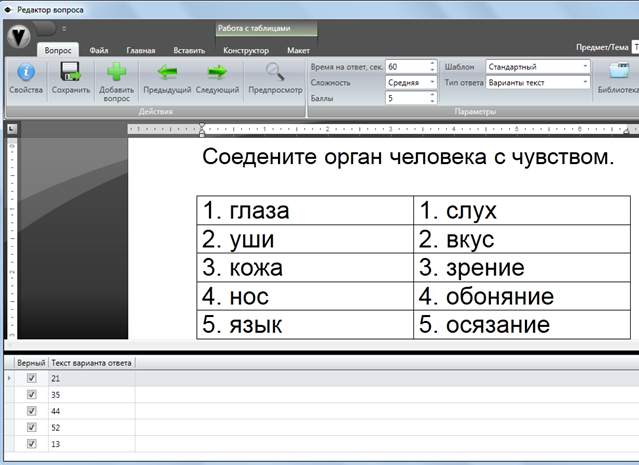This screenshot has height=465, width=639.
Task: Open the Тип ответа dropdown
Action: coord(537,83)
